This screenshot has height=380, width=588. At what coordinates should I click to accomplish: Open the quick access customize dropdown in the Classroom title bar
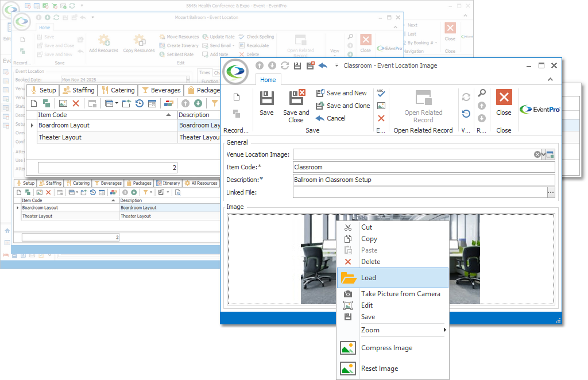click(x=336, y=65)
